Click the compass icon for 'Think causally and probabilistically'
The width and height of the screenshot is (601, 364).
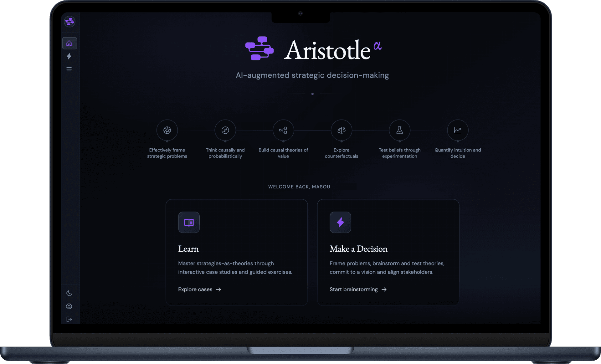coord(225,130)
